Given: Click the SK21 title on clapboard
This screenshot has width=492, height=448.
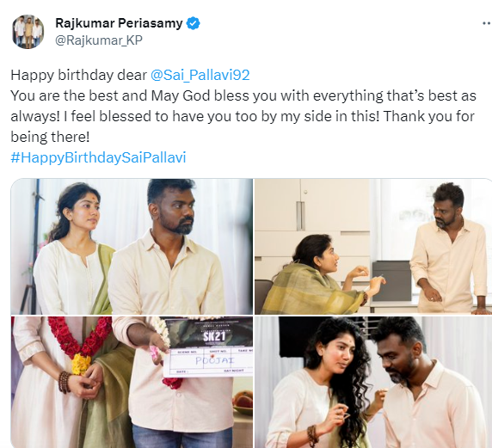Looking at the screenshot, I should coord(213,337).
